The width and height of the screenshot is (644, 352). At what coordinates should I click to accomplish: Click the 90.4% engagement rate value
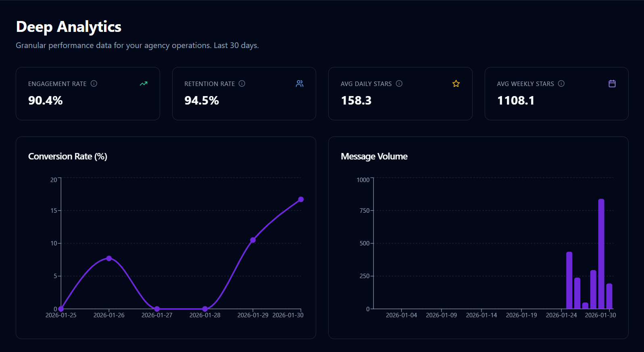(x=46, y=101)
